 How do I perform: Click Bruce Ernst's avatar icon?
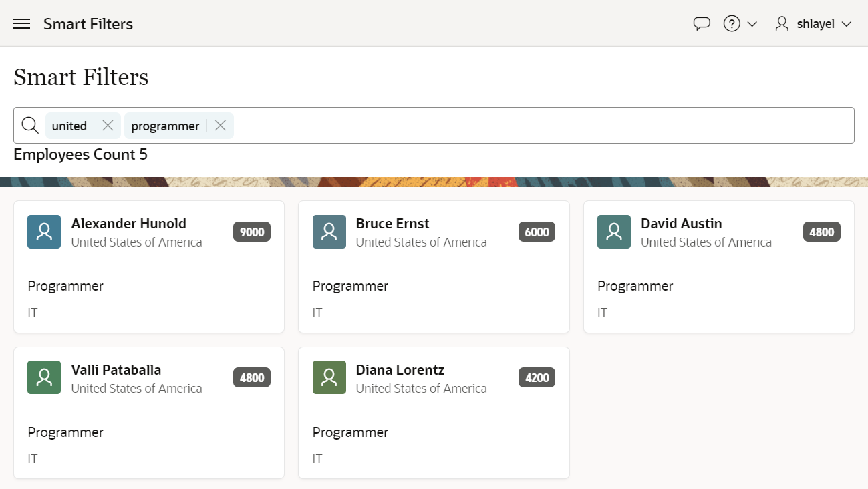[329, 232]
